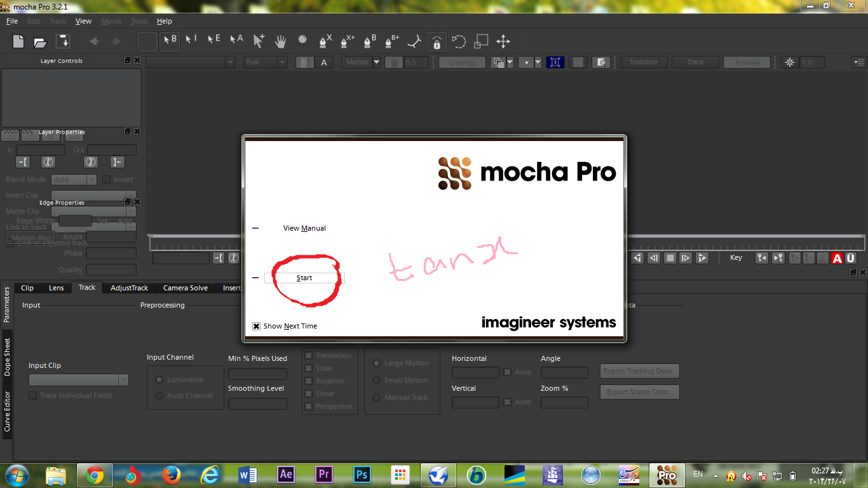Open the layers overlay dropdown arrow
The height and width of the screenshot is (488, 868).
[510, 62]
